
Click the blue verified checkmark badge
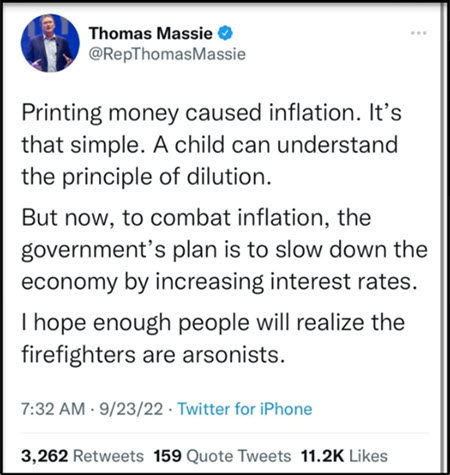[x=225, y=33]
